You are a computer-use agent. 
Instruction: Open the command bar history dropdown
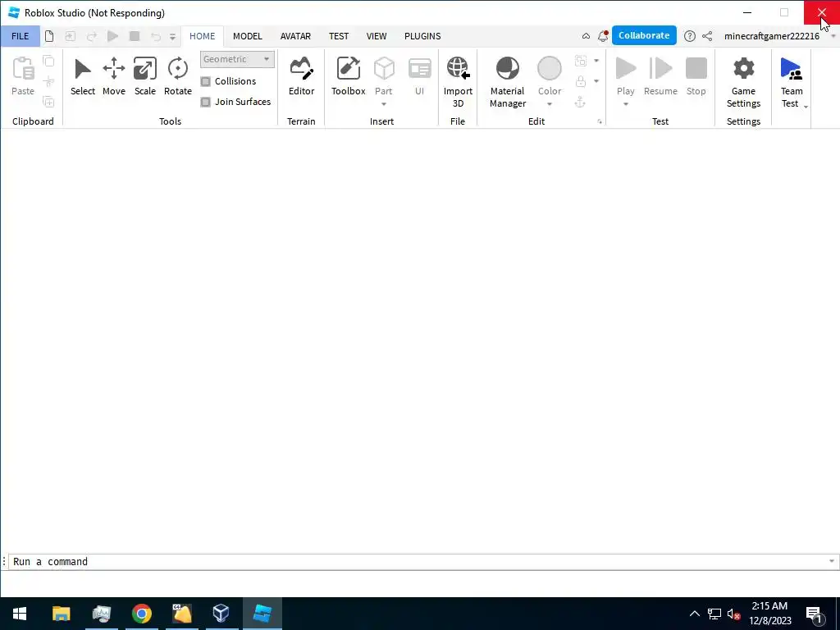pos(832,561)
